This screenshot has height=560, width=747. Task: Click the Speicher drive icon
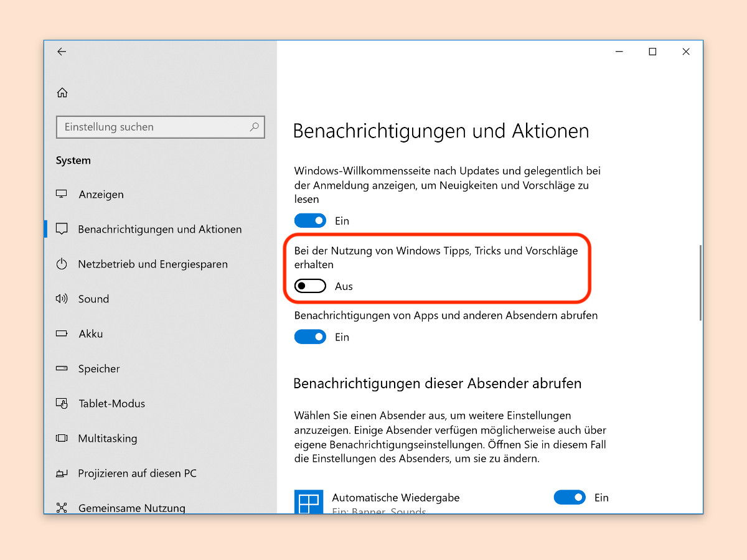tap(62, 368)
